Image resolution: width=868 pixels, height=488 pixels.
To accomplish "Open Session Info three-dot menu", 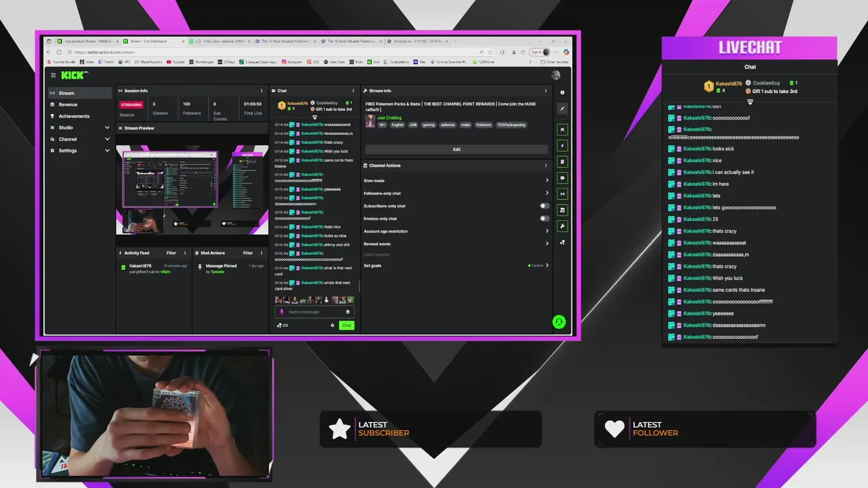I will [262, 91].
